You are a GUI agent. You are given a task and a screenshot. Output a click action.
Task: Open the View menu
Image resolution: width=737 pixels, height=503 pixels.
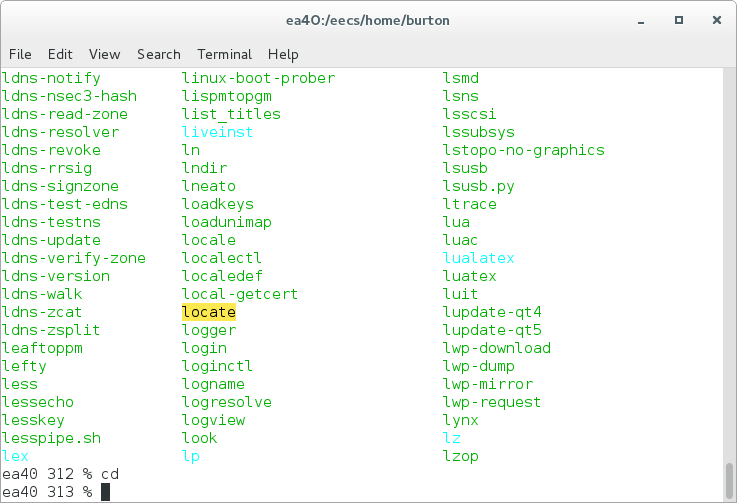coord(104,55)
